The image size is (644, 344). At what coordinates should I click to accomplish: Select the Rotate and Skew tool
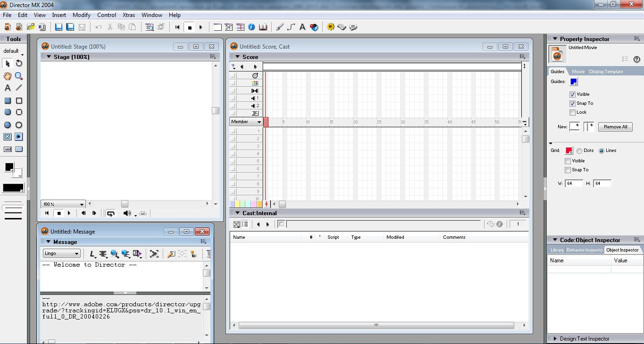[x=19, y=63]
